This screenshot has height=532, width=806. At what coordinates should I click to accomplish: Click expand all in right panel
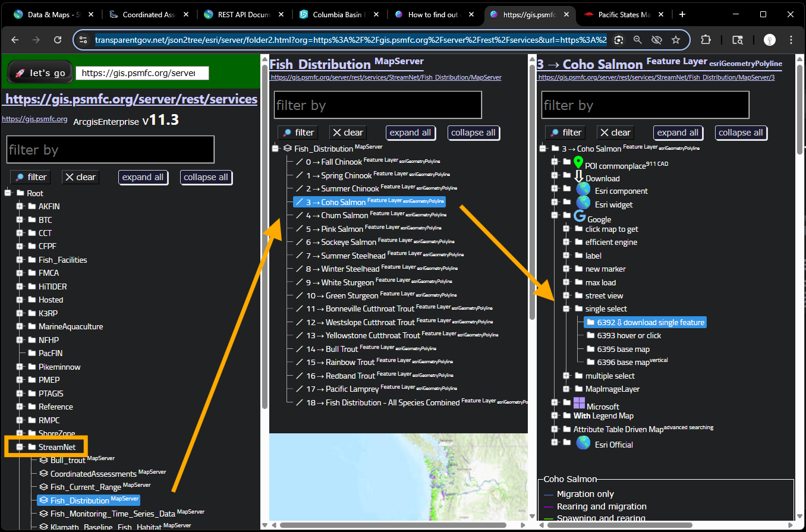[x=678, y=133]
